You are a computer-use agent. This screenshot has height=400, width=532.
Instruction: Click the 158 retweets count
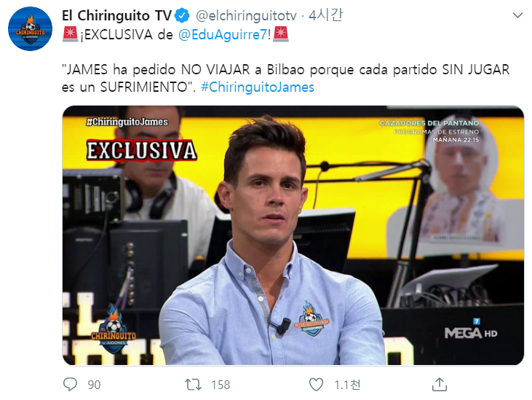(x=221, y=385)
